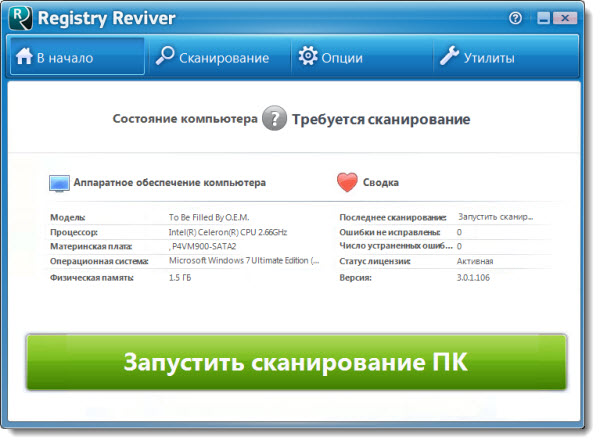This screenshot has height=444, width=600.
Task: Minimize the Registry Reviver window
Action: click(542, 18)
